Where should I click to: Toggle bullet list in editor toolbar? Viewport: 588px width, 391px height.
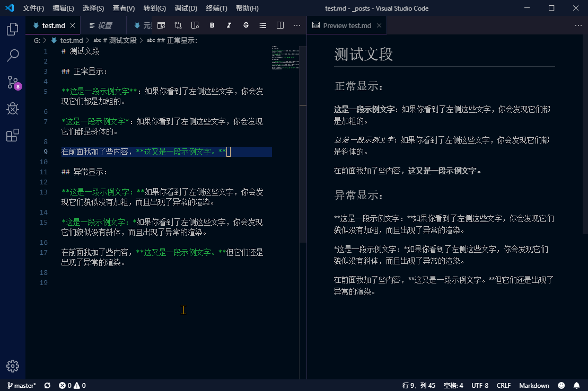[x=263, y=25]
